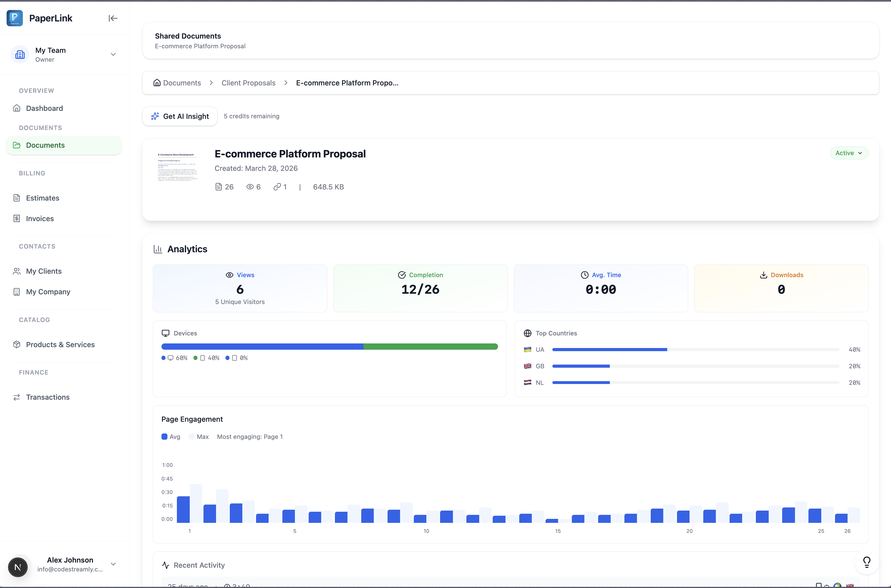Click the user avatar N icon
Viewport: 891px width, 588px height.
click(18, 567)
